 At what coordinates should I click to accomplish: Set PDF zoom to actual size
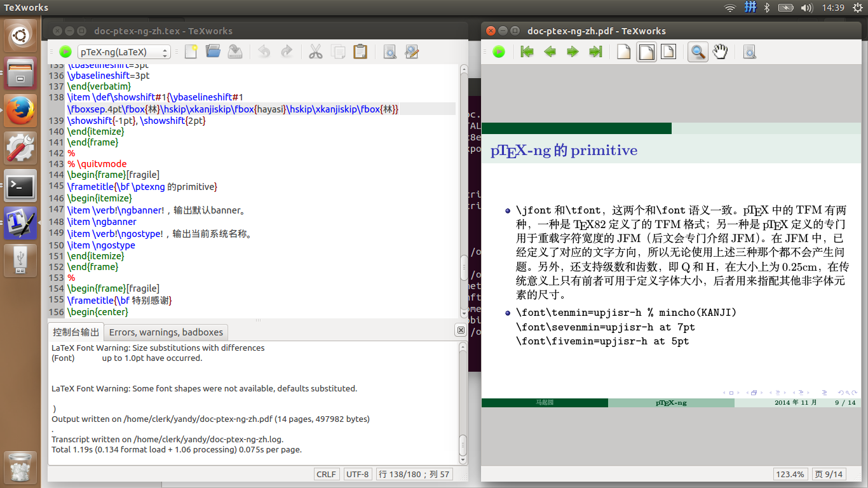click(x=624, y=52)
